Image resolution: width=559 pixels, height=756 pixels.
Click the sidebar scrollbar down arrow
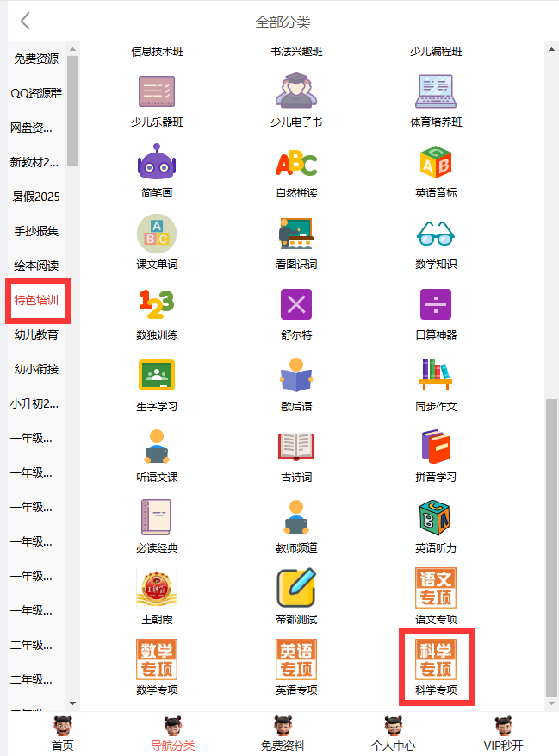point(72,704)
